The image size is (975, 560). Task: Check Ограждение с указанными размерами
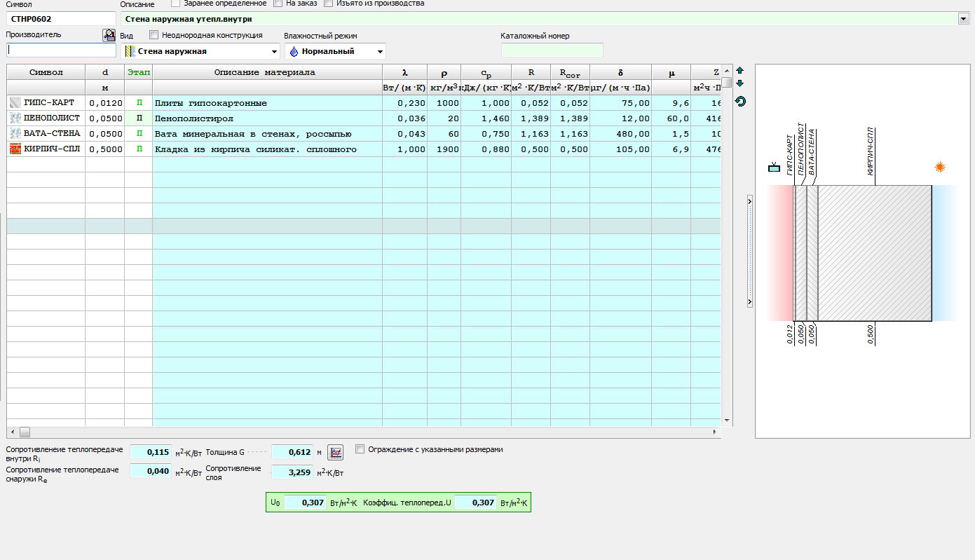pos(360,449)
